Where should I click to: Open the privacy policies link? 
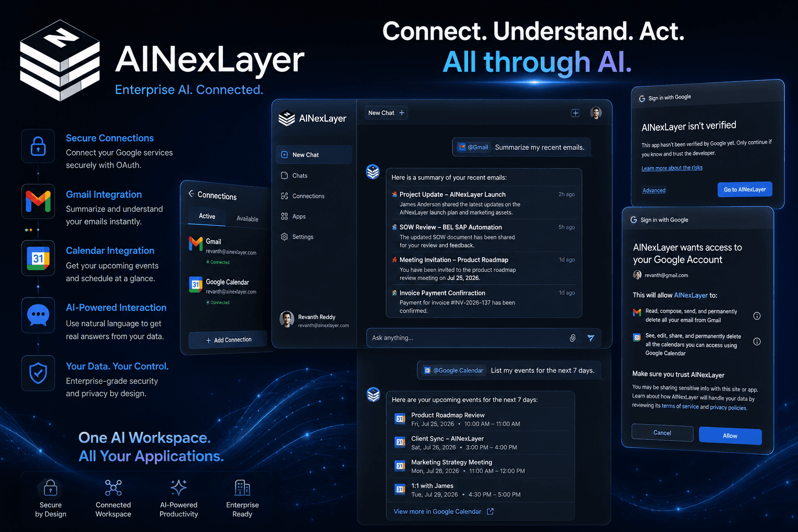728,407
